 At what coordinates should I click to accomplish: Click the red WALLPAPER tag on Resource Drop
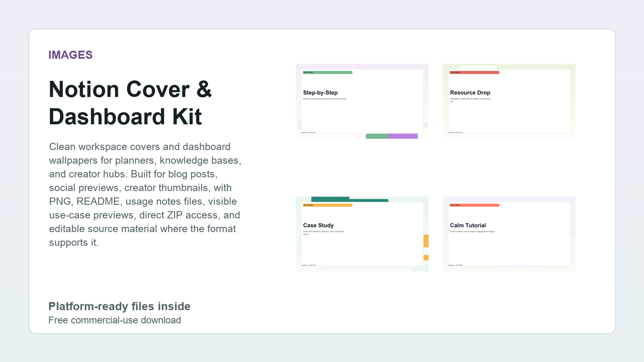[x=475, y=72]
